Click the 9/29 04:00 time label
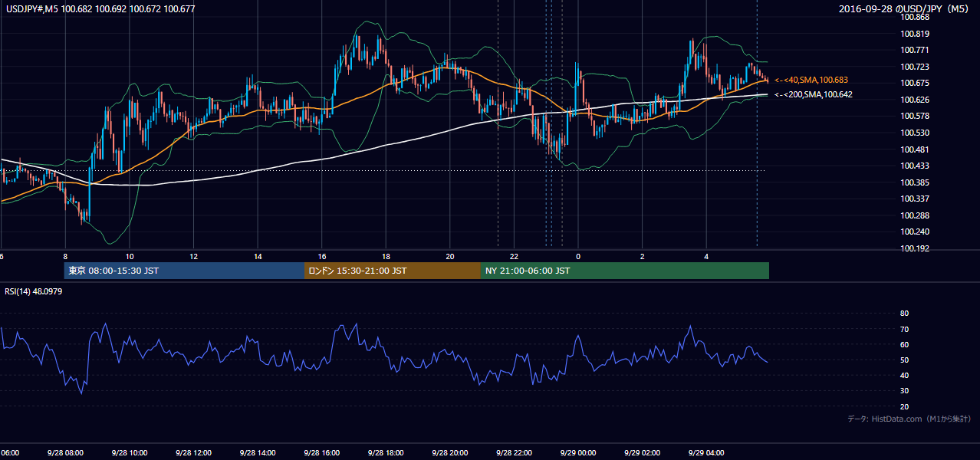Screen dimensions: 980x460 coord(706,453)
